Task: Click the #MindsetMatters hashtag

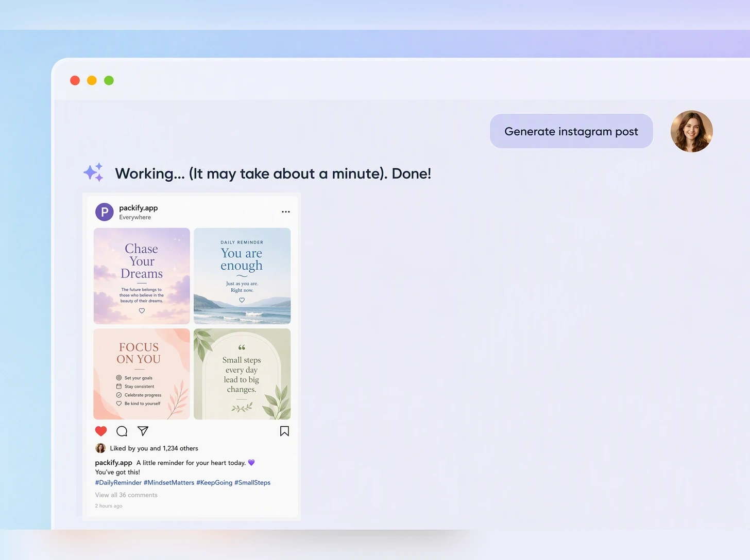Action: (169, 483)
